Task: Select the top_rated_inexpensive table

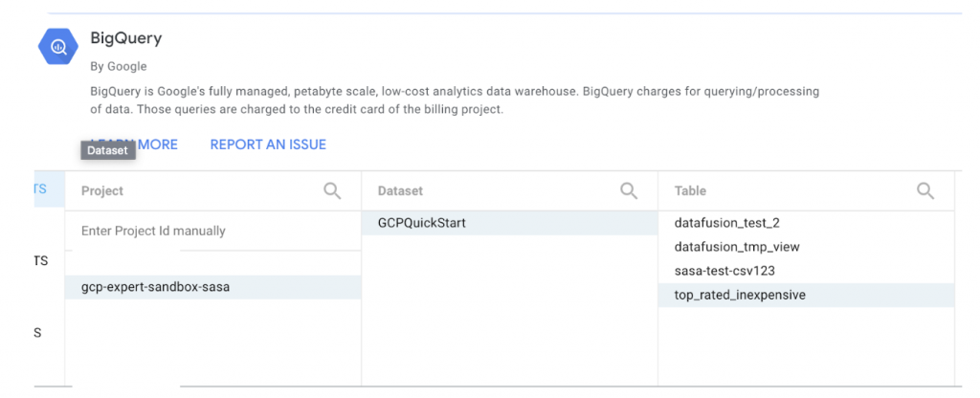Action: click(806, 295)
